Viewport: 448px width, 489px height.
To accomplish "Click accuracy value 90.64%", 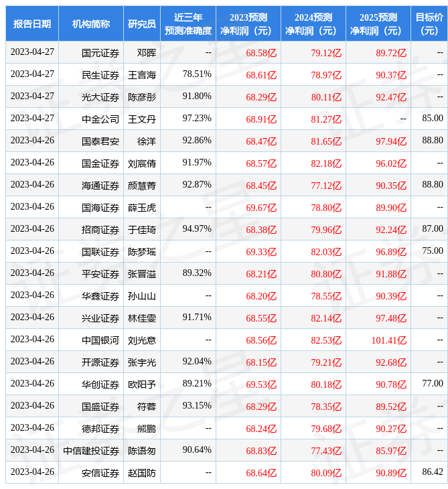I will [197, 450].
